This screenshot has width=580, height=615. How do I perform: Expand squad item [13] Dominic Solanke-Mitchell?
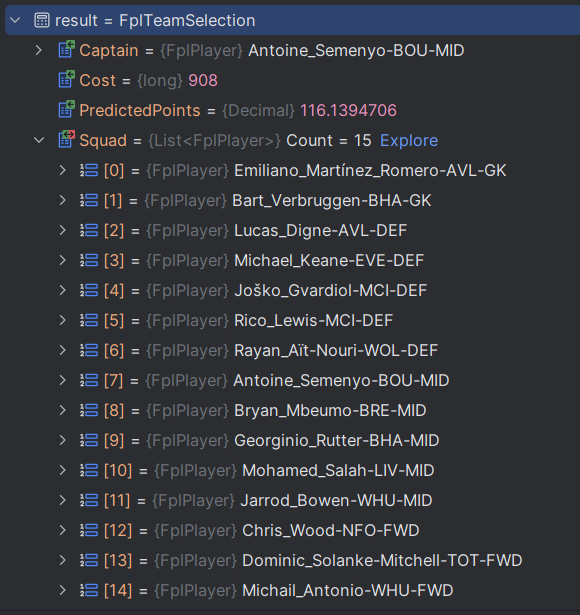click(x=62, y=560)
